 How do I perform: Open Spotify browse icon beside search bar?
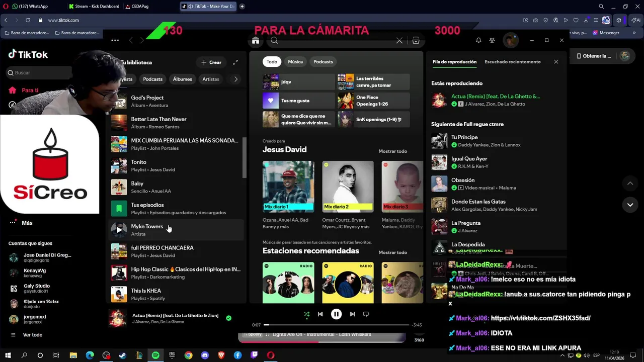coord(416,41)
